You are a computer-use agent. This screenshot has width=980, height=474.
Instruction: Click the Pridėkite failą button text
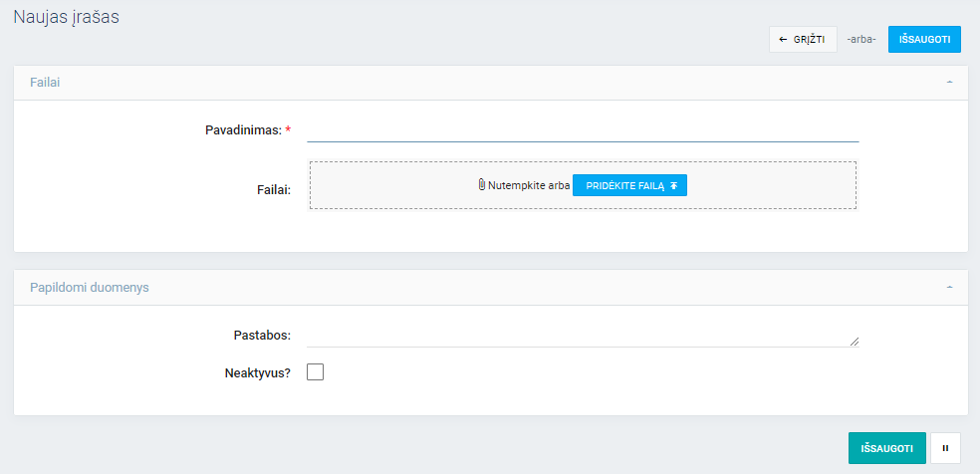[624, 186]
